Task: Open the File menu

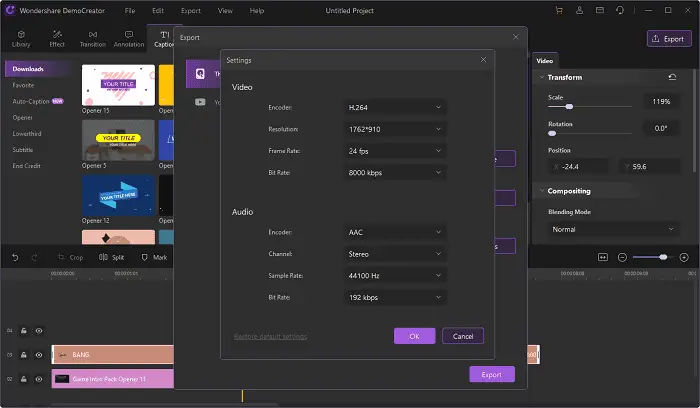Action: [x=130, y=11]
